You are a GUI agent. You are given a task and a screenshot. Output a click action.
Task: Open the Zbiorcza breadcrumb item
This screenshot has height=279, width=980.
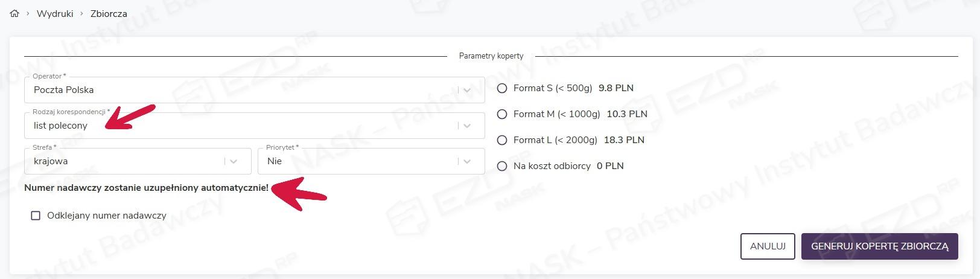pyautogui.click(x=109, y=13)
